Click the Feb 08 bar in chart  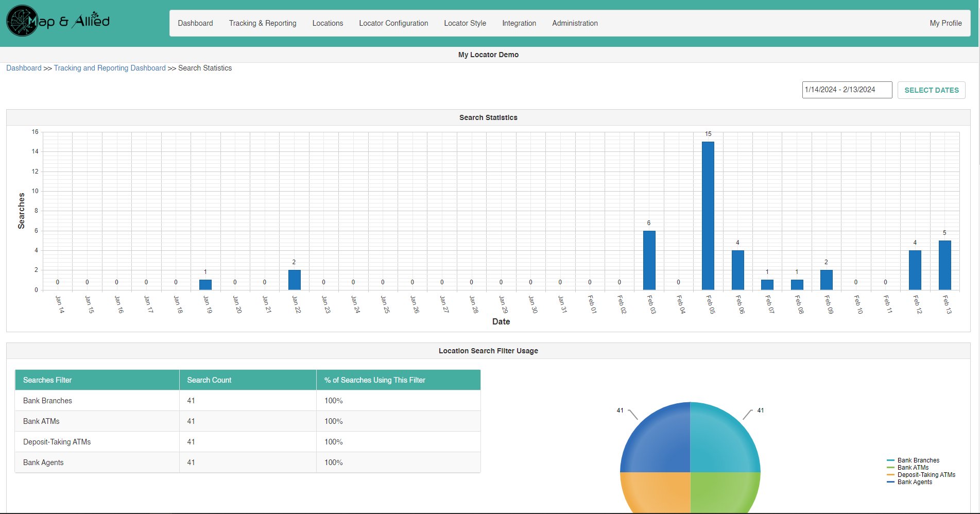797,285
